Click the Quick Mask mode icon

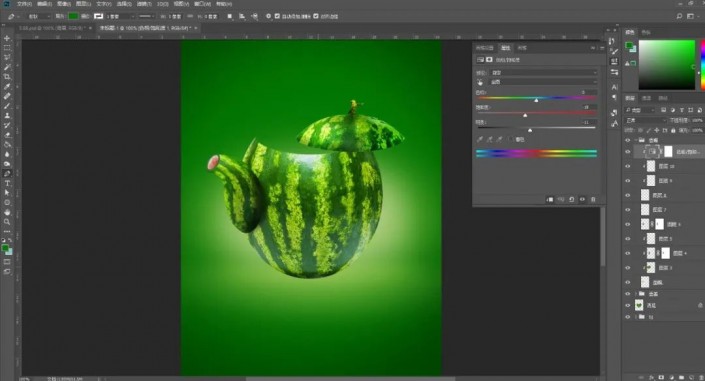click(7, 262)
